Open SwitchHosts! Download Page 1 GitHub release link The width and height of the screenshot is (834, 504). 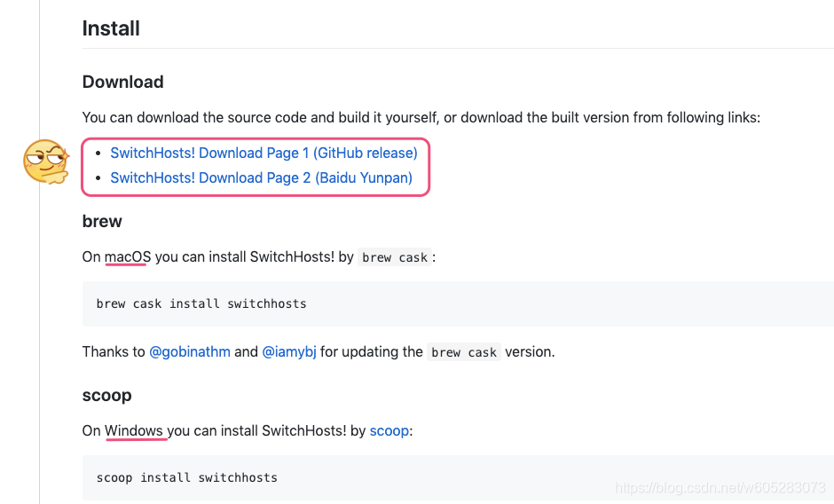tap(264, 154)
